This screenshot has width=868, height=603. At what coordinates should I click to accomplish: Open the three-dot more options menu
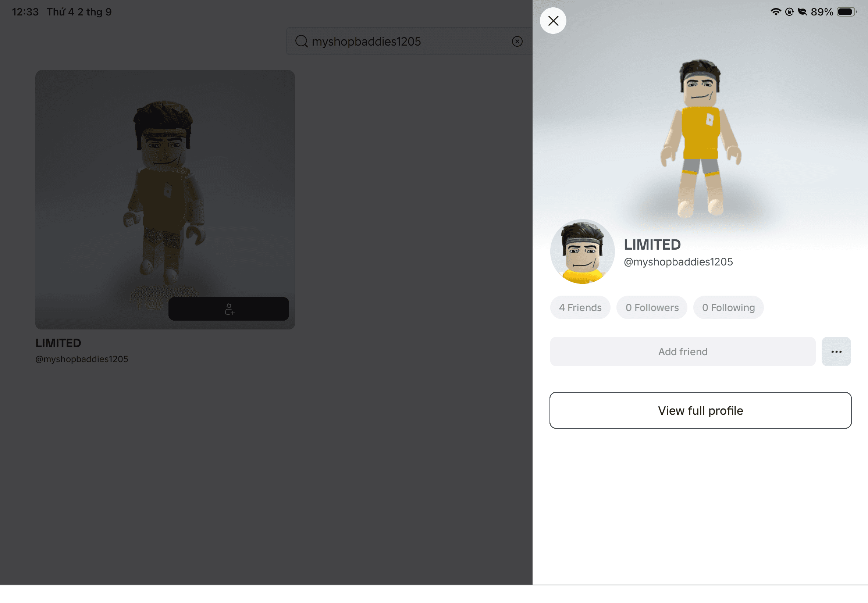pos(836,352)
